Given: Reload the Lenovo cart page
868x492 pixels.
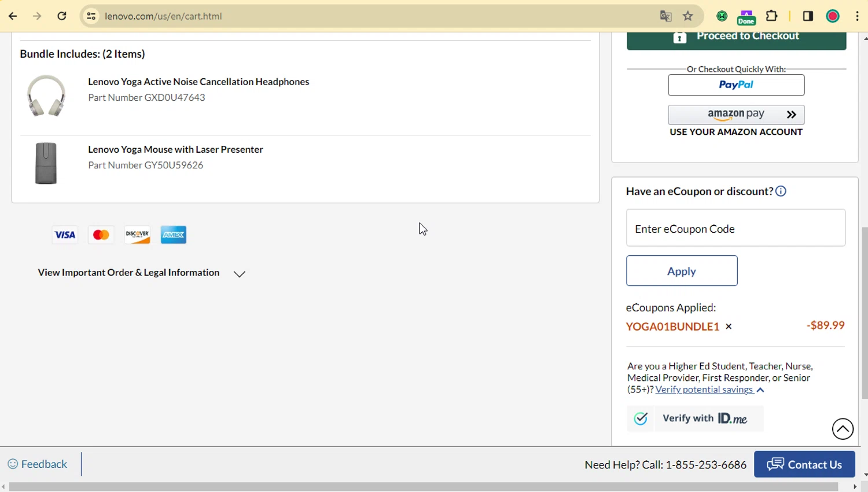Looking at the screenshot, I should click(x=62, y=16).
